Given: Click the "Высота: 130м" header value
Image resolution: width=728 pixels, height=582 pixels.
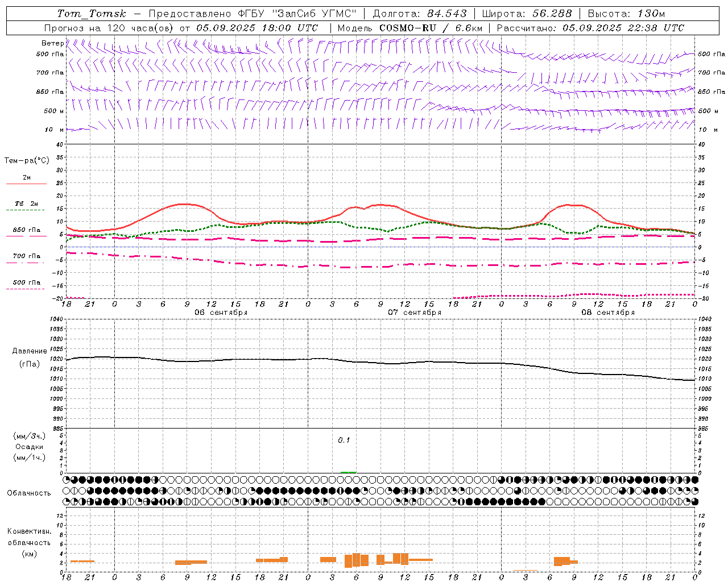Looking at the screenshot, I should point(626,13).
